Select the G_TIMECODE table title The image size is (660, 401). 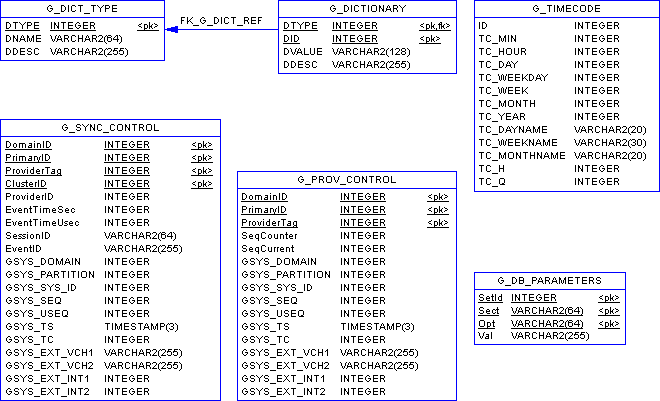click(567, 9)
